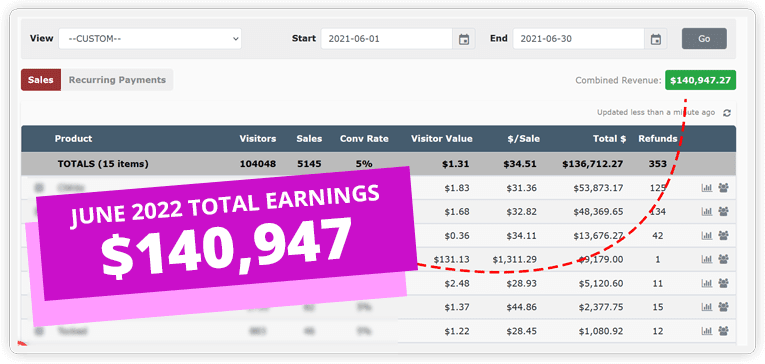Refresh the updated data icon
The height and width of the screenshot is (364, 765).
726,113
